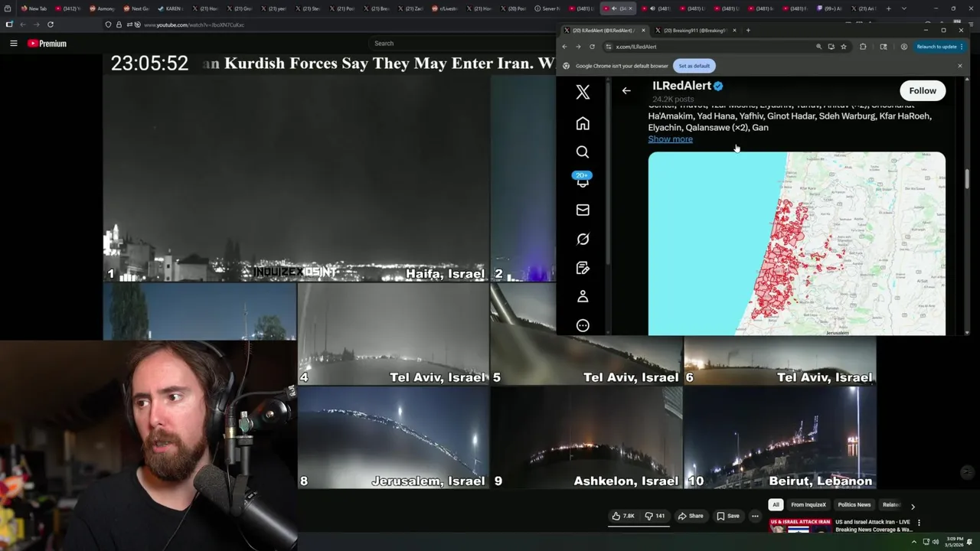Reload the YouTube page in background browser
The width and height of the screenshot is (980, 551).
pos(51,24)
